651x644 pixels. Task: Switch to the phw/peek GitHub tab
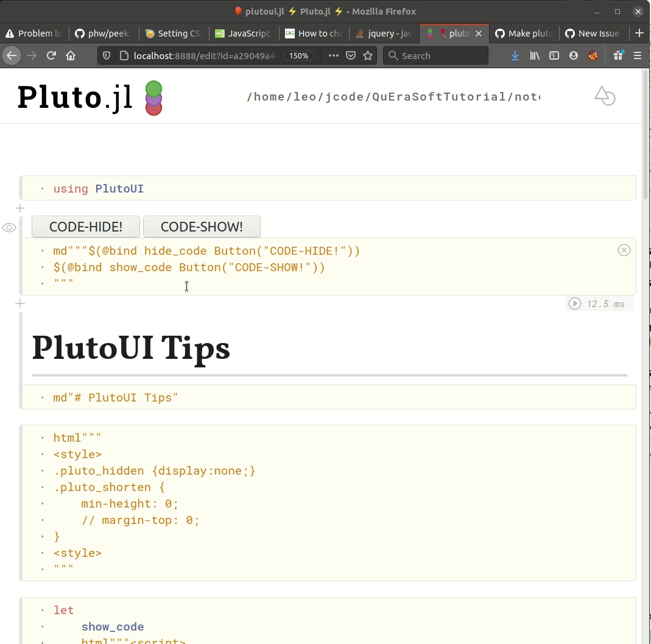click(x=104, y=34)
